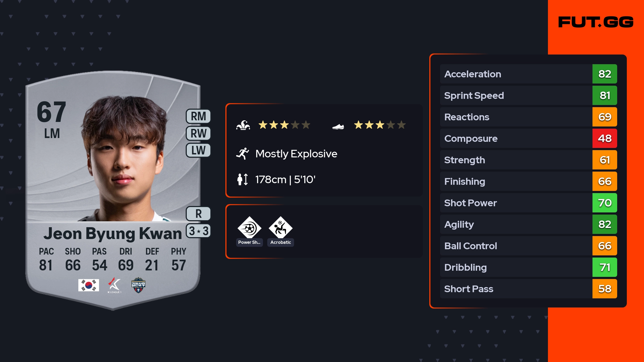Click the Gimcheon Sangmu club badge
644x362 pixels.
pos(138,285)
